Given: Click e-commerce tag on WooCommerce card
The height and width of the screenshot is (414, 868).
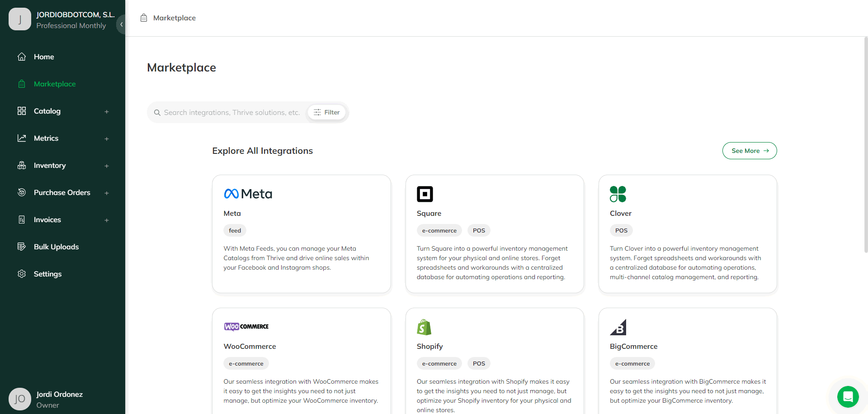Looking at the screenshot, I should pos(246,363).
